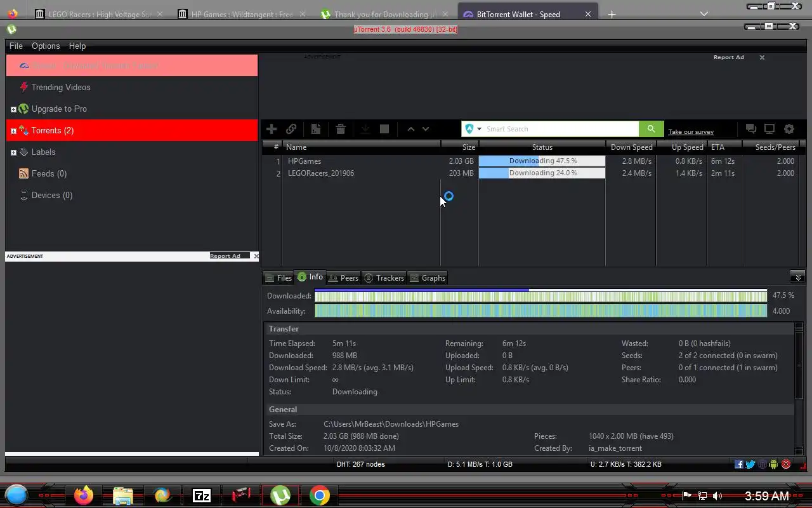Click the Downloaded pieces bar
This screenshot has width=812, height=508.
tap(540, 296)
